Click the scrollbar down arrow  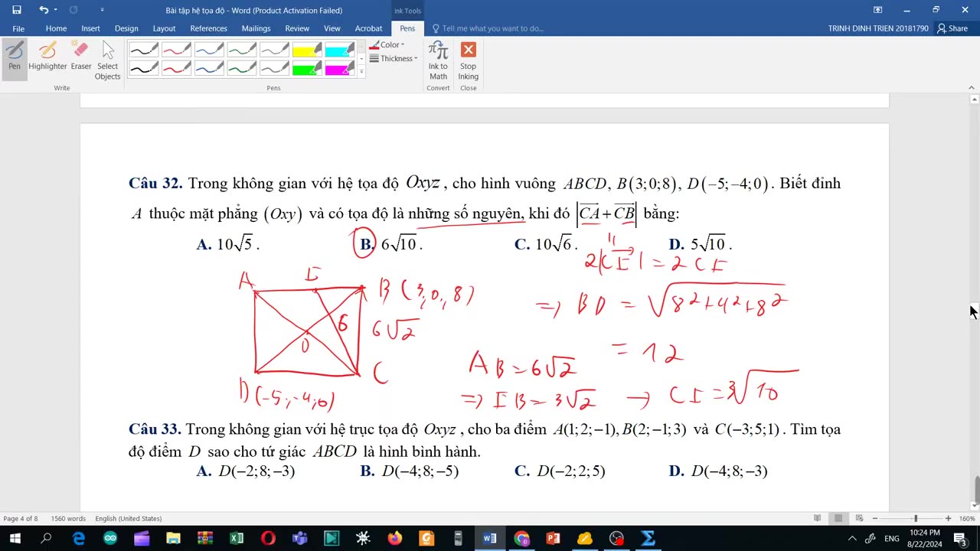[x=975, y=505]
